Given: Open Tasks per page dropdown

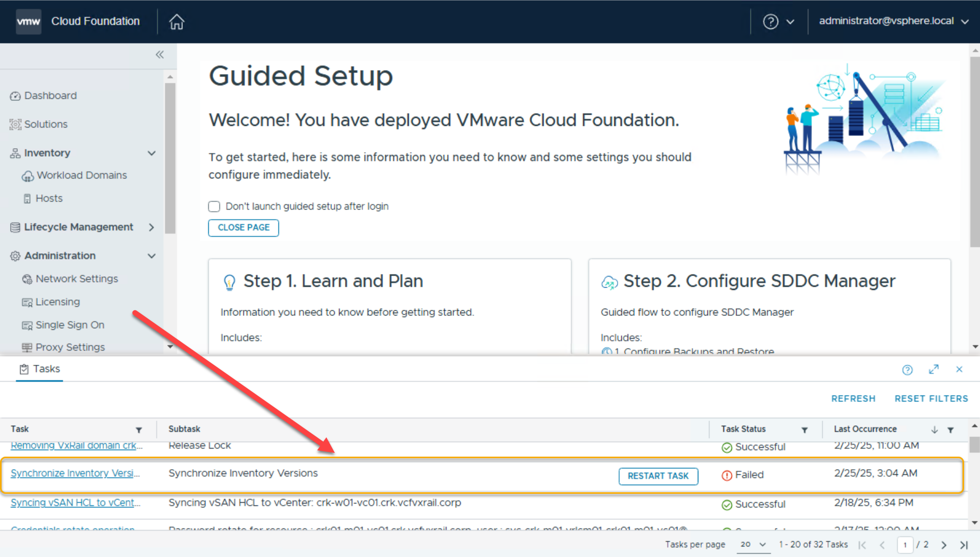Looking at the screenshot, I should tap(753, 545).
